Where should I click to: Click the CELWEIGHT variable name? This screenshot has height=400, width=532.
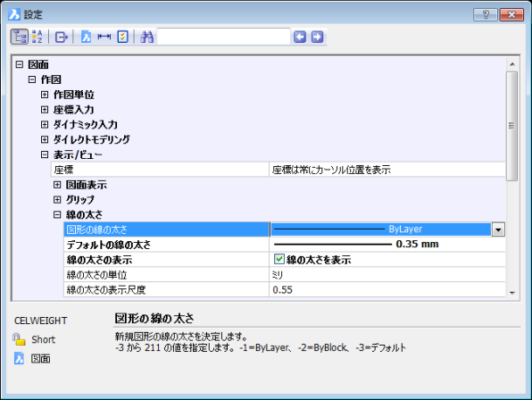(41, 321)
